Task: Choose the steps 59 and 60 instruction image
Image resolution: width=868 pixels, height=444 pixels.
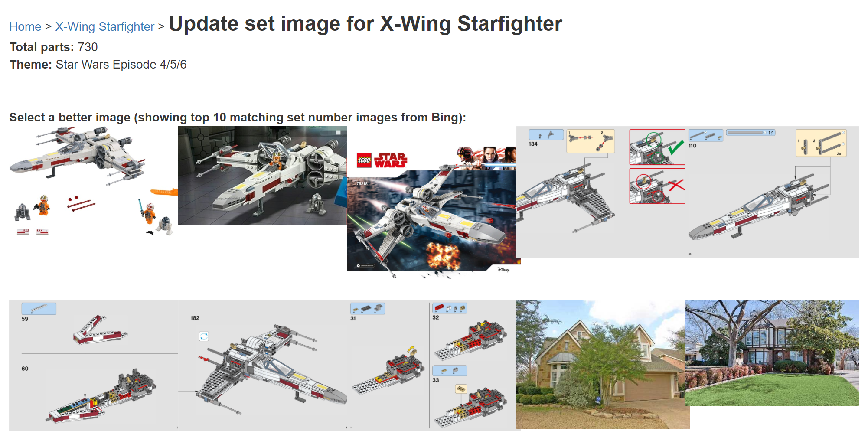Action: pyautogui.click(x=94, y=366)
